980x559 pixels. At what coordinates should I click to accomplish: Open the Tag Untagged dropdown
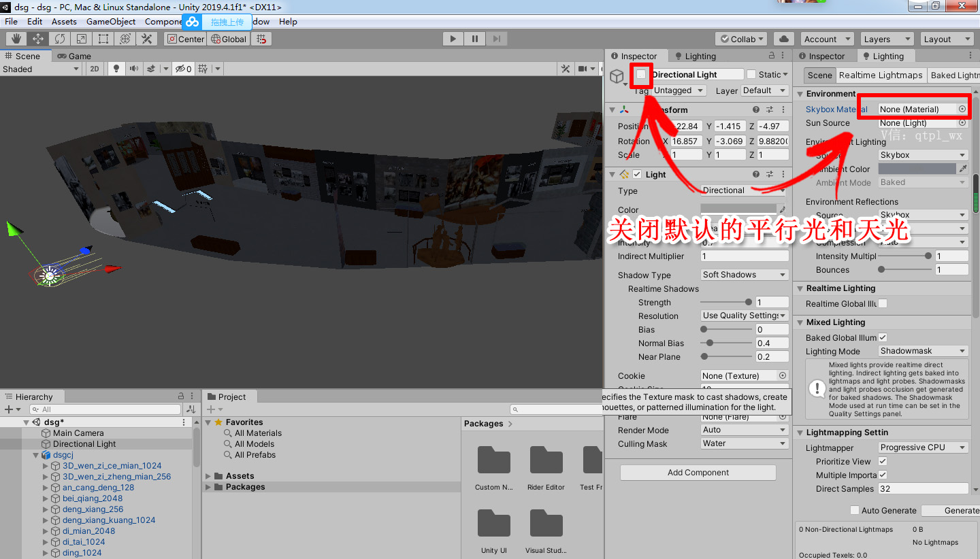[x=679, y=90]
